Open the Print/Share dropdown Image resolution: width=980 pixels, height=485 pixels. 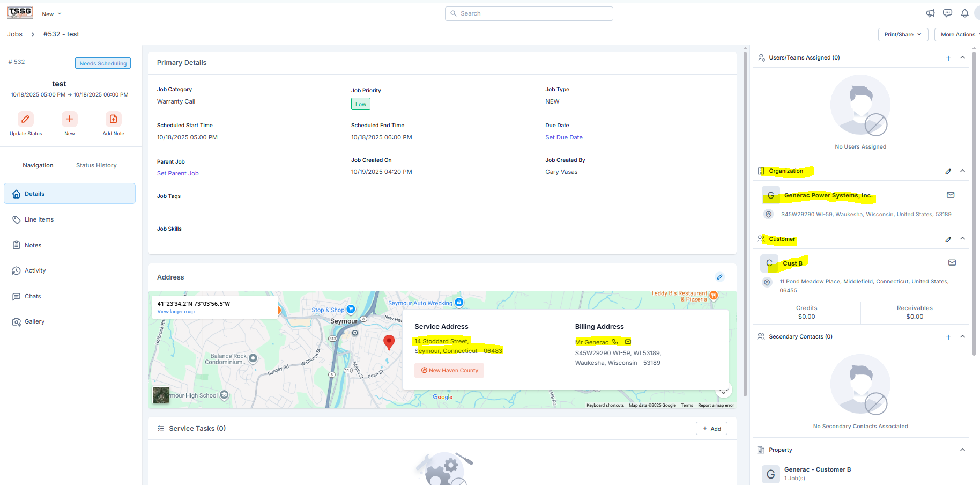pyautogui.click(x=903, y=34)
